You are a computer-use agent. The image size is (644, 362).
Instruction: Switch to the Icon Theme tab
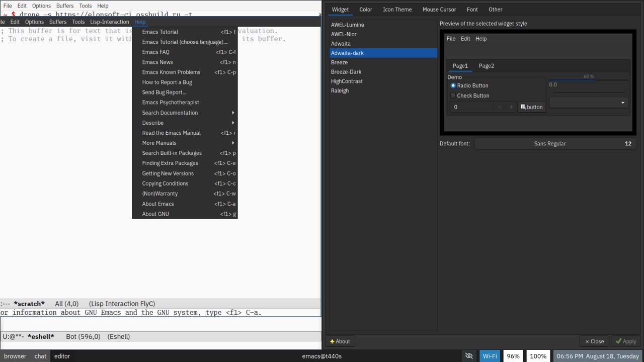tap(397, 10)
